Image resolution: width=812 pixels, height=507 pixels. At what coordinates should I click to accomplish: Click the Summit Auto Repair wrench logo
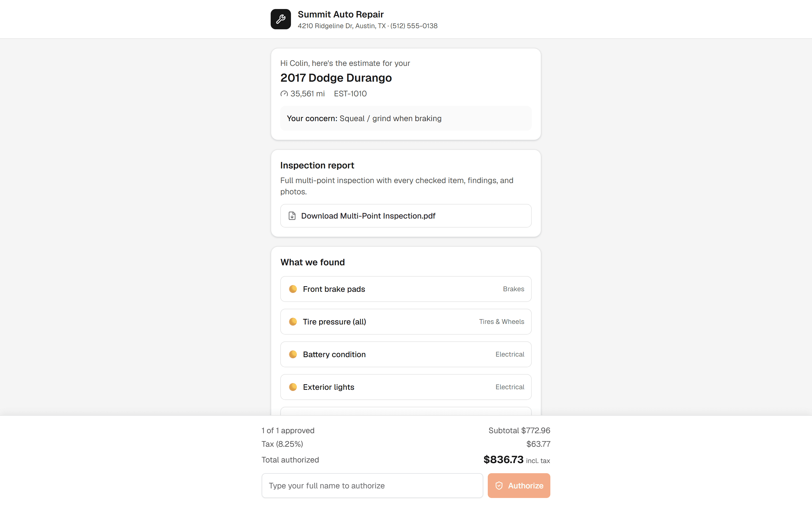click(281, 19)
